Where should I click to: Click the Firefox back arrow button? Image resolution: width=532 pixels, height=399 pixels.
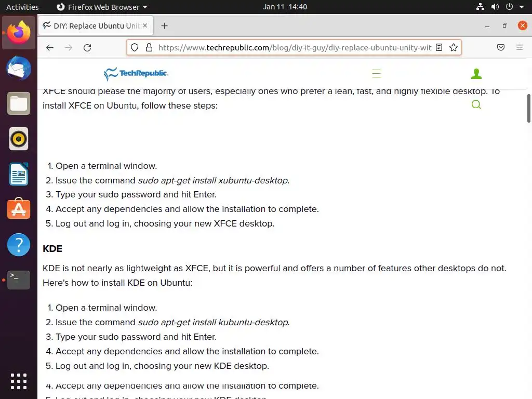(50, 47)
